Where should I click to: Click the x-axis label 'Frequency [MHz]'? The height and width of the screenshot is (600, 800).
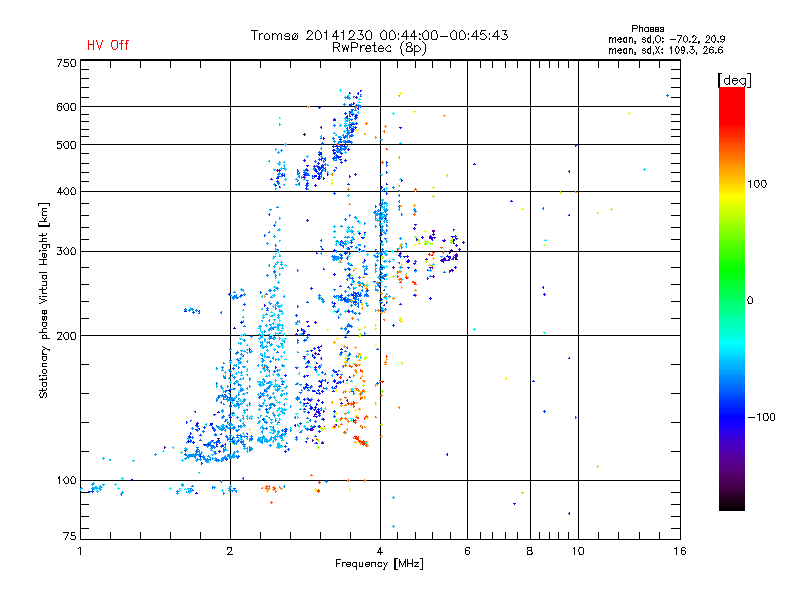(x=379, y=564)
